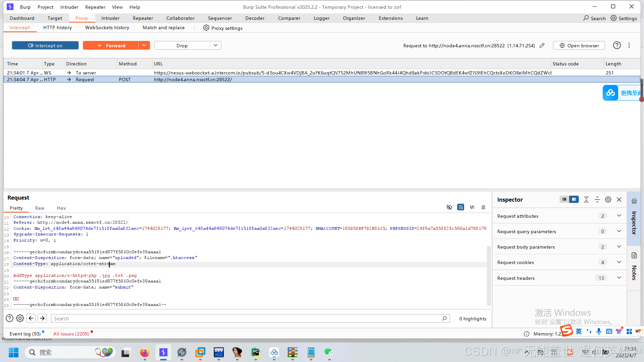Click the Burp Suite logo icon
644x362 pixels.
pyautogui.click(x=10, y=7)
